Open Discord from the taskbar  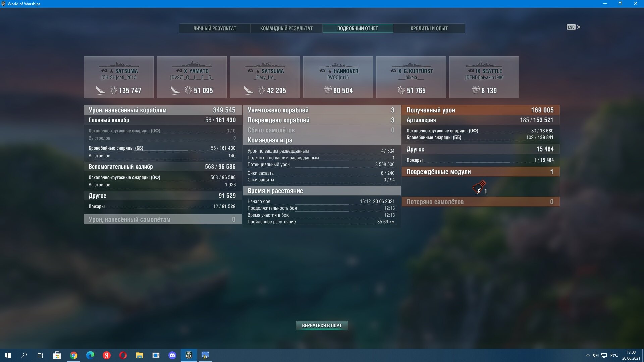click(172, 355)
